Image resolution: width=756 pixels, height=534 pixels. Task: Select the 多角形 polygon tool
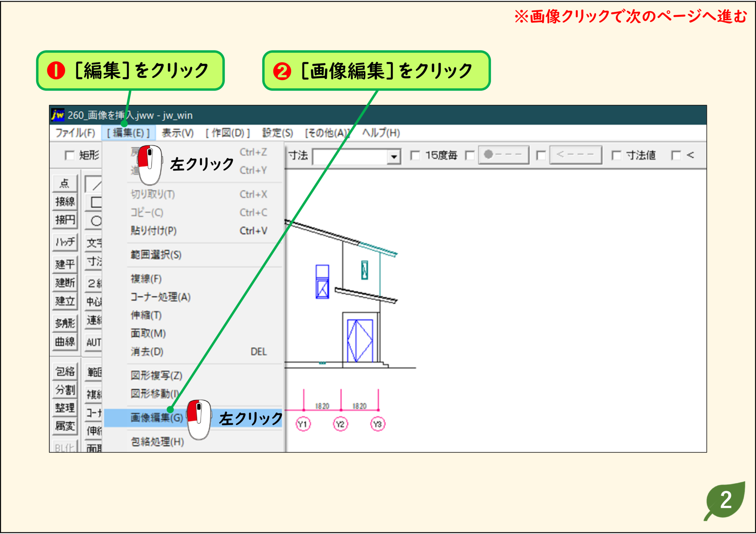point(65,322)
